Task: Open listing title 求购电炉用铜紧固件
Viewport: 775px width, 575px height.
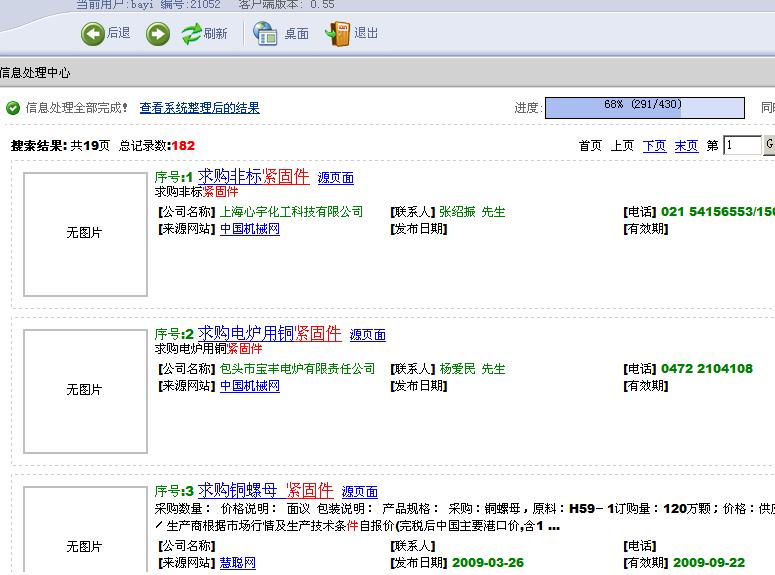Action: pos(269,334)
